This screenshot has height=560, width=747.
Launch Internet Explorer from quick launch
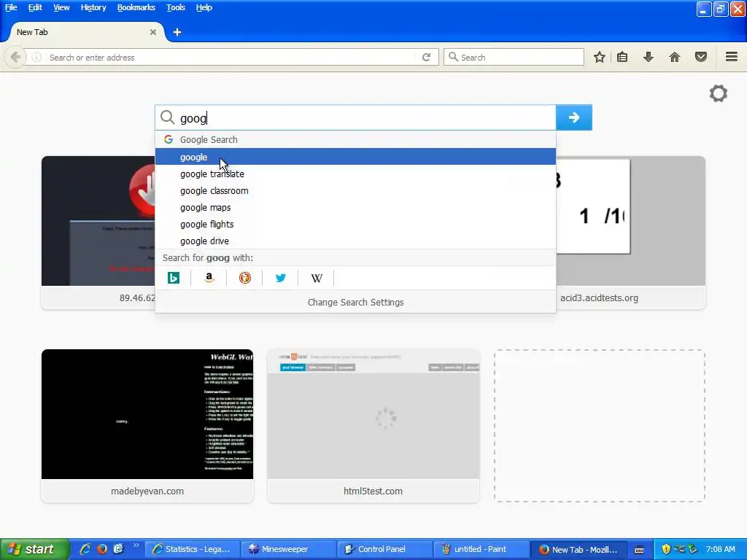[85, 549]
